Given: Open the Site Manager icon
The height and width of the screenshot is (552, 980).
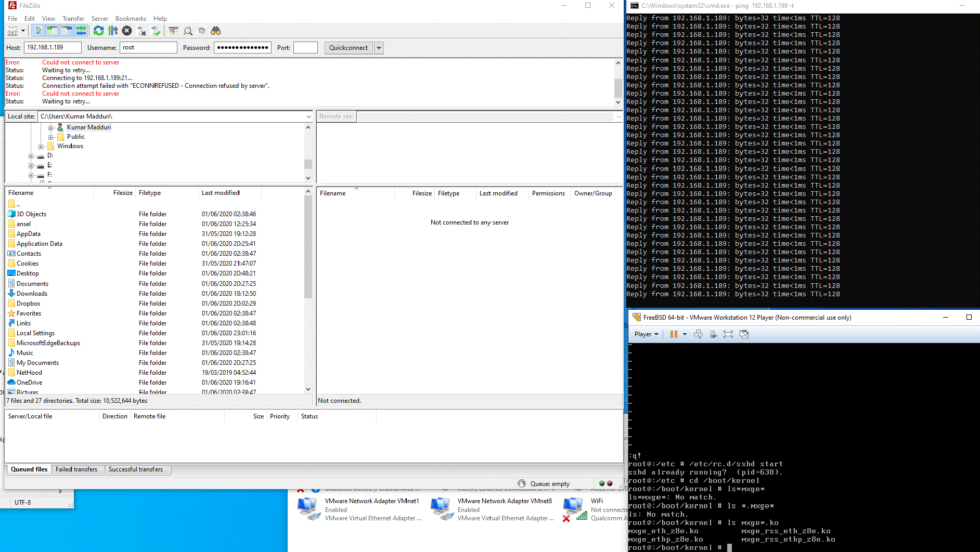Looking at the screenshot, I should (12, 31).
